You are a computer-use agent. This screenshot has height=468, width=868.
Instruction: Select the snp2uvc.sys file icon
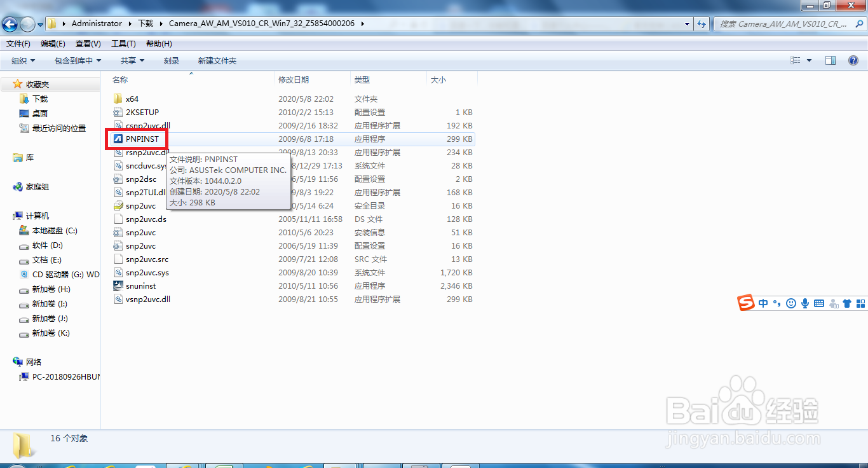pyautogui.click(x=118, y=273)
